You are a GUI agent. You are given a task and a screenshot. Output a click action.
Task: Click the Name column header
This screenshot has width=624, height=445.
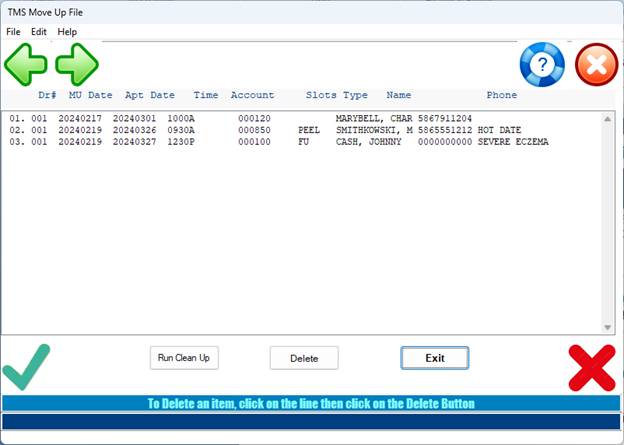click(x=399, y=95)
